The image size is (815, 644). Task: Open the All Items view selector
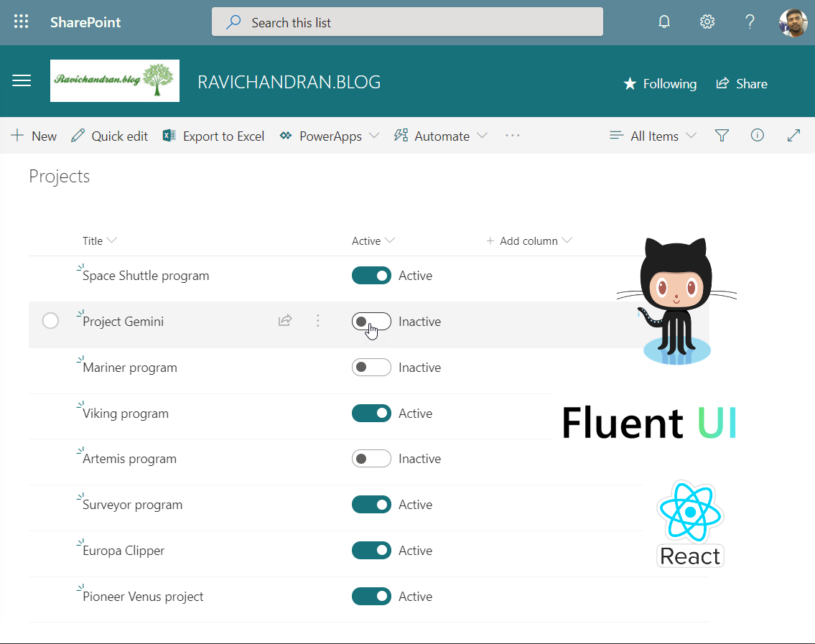pos(653,136)
